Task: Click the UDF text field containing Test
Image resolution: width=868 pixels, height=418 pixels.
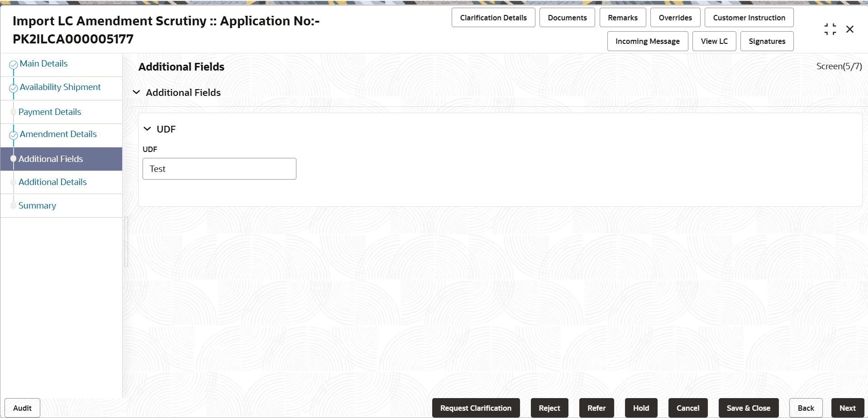Action: point(219,168)
